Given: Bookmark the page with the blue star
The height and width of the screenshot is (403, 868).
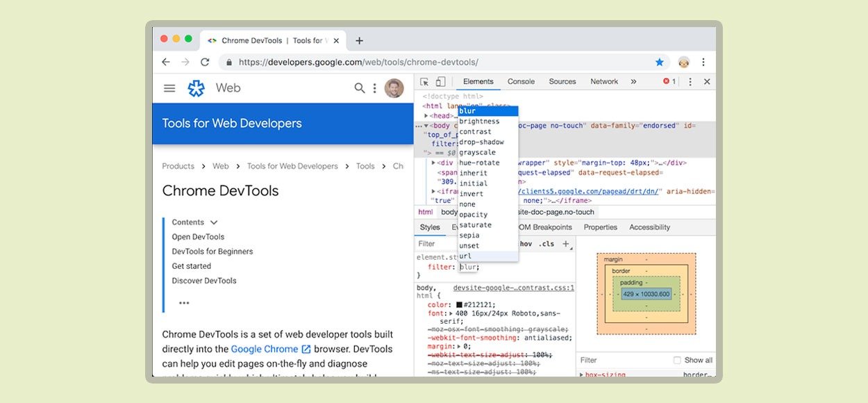Looking at the screenshot, I should point(660,62).
